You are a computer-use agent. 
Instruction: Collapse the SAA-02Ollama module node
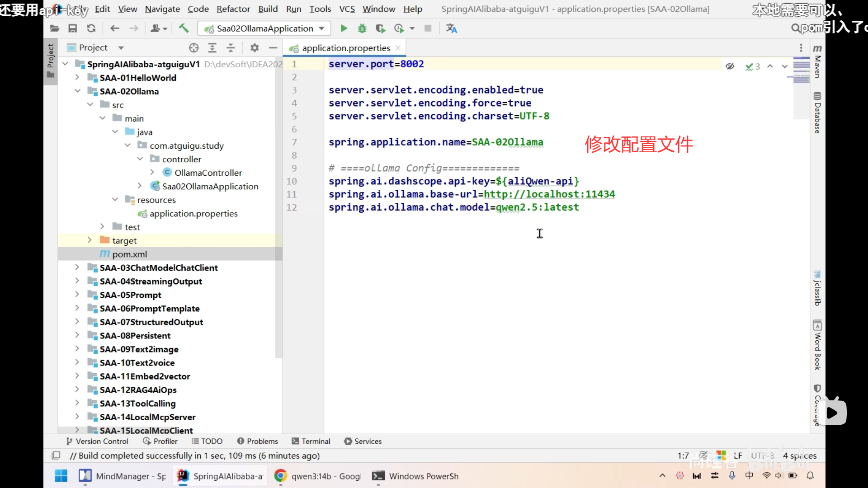pyautogui.click(x=77, y=91)
